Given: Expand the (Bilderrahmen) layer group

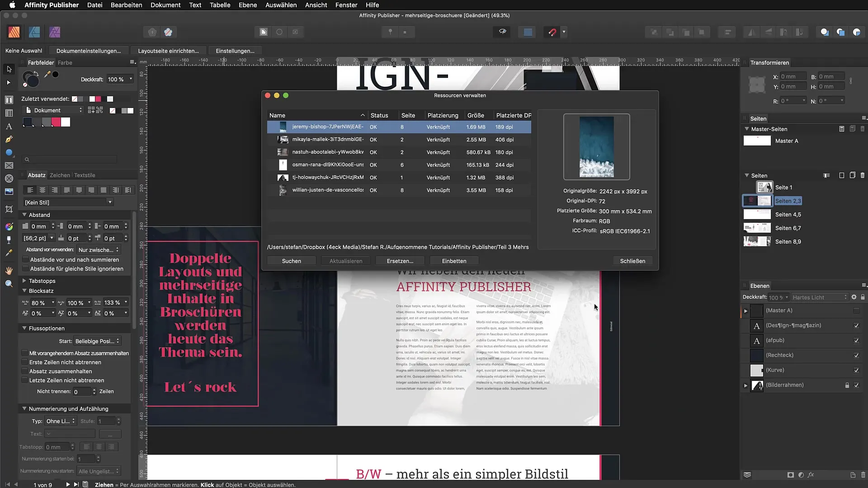Looking at the screenshot, I should (745, 385).
